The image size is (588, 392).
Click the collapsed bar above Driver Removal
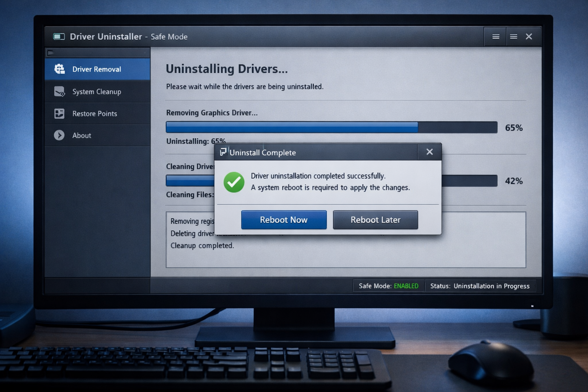point(98,52)
